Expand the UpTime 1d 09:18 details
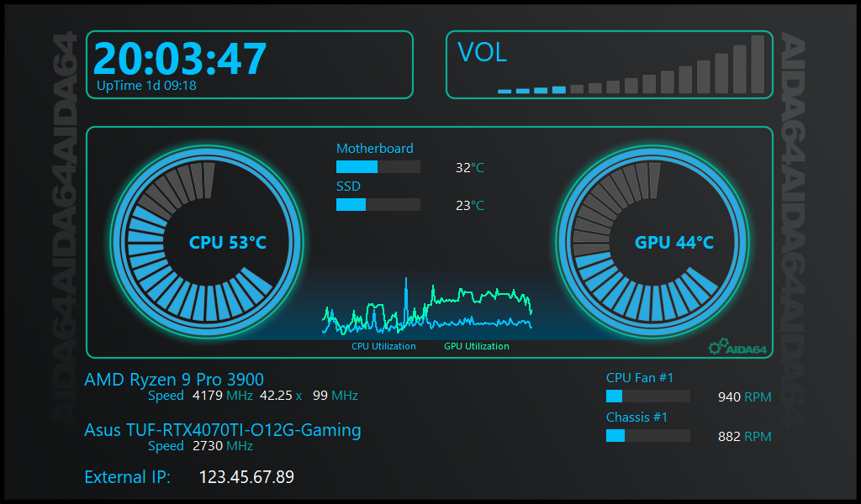The width and height of the screenshot is (861, 504). pyautogui.click(x=145, y=85)
